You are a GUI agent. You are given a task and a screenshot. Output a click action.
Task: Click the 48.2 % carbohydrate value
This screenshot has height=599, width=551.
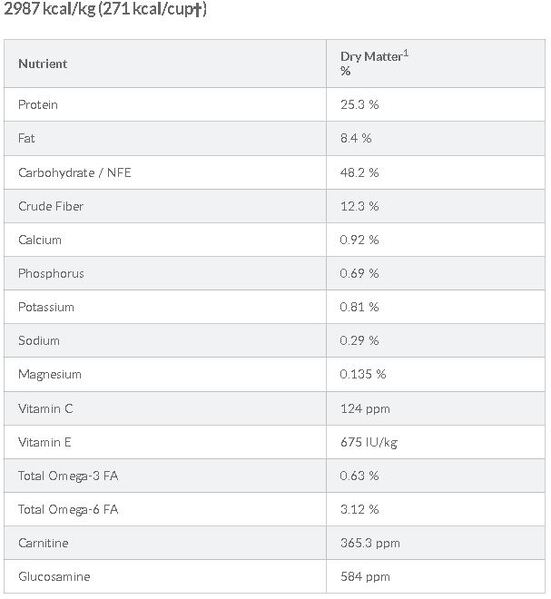pyautogui.click(x=360, y=173)
